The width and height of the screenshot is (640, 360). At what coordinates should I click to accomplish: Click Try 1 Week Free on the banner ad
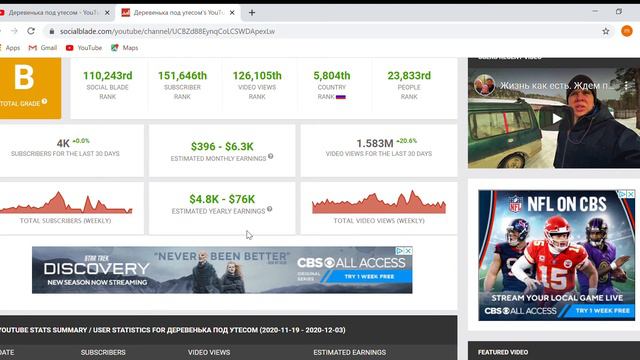369,277
